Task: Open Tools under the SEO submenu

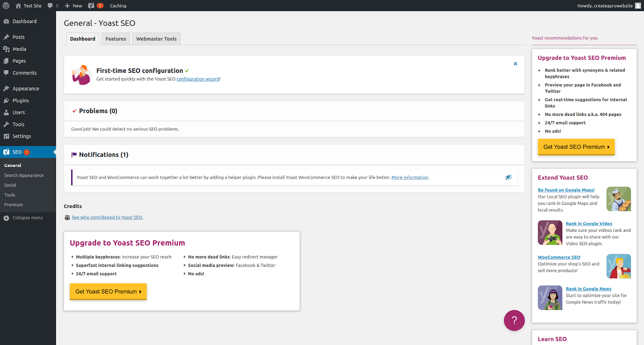Action: pos(10,195)
